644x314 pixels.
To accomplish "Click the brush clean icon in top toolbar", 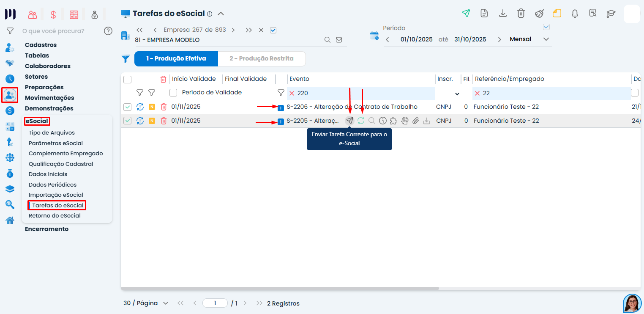I will 539,13.
